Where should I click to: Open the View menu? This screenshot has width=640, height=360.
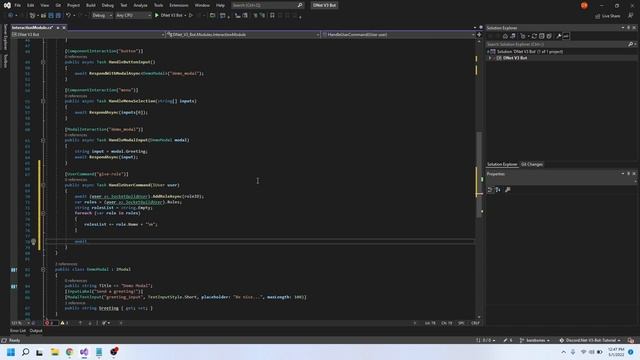tap(44, 5)
